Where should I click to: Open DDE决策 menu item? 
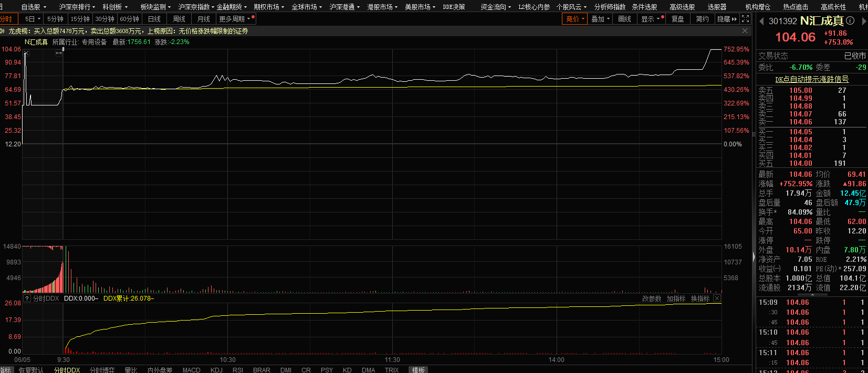pyautogui.click(x=454, y=7)
